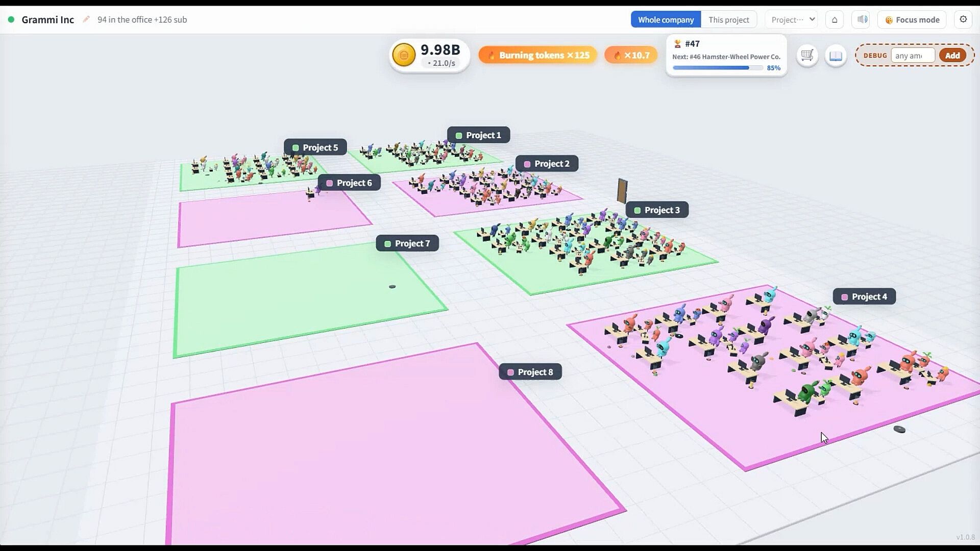Switch view to Whole company

(x=666, y=19)
